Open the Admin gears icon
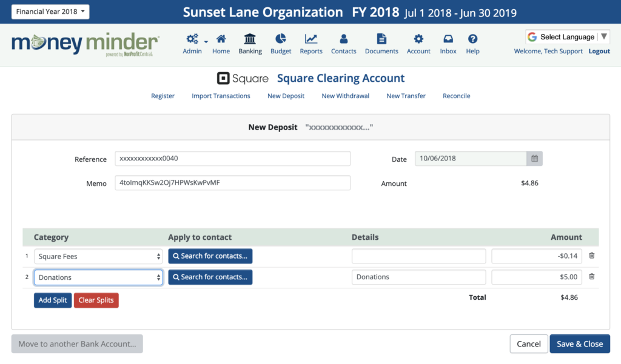This screenshot has width=621, height=364. click(x=192, y=39)
